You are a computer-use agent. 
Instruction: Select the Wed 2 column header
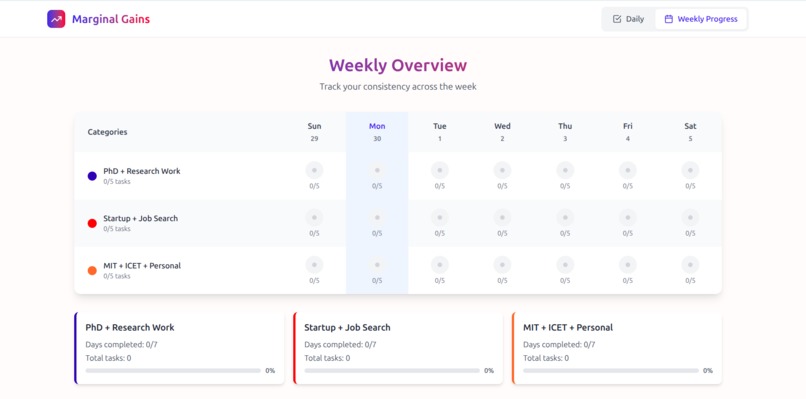(502, 132)
